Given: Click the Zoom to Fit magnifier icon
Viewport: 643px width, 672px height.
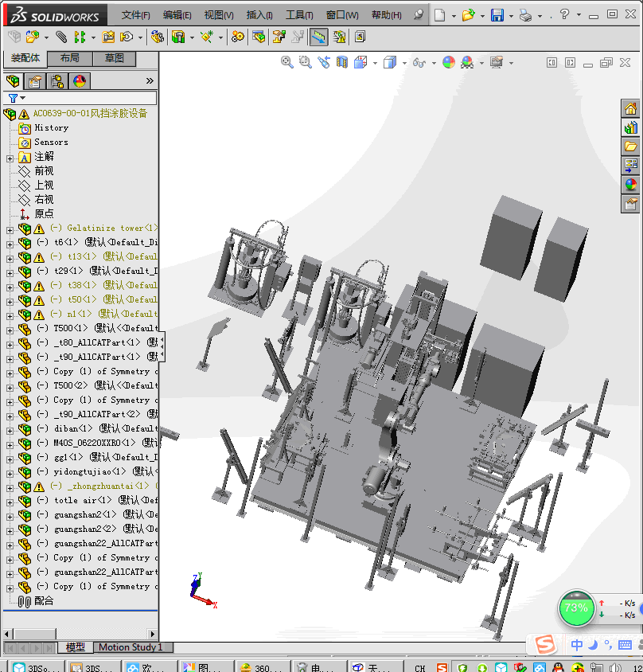Looking at the screenshot, I should (287, 62).
